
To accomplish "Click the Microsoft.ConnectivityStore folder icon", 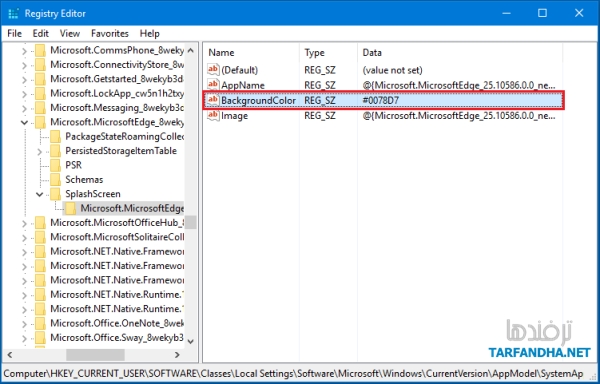I will point(40,65).
